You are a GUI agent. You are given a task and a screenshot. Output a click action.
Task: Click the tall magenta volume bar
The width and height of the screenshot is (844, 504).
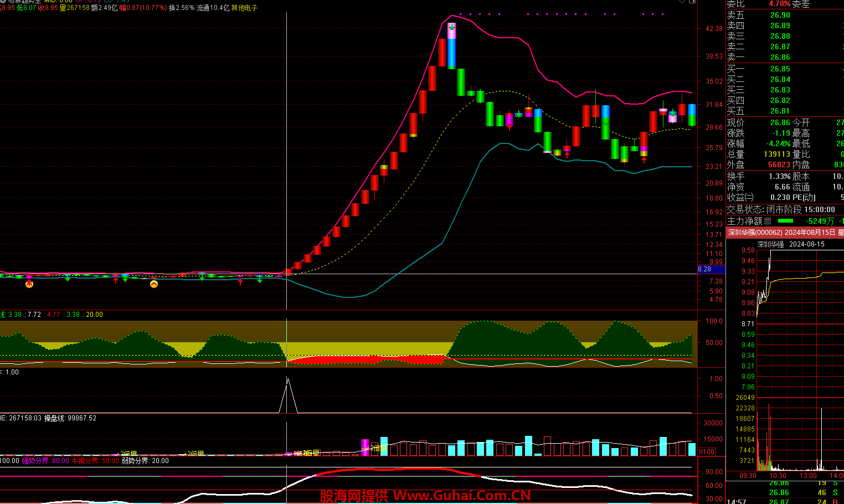click(365, 447)
